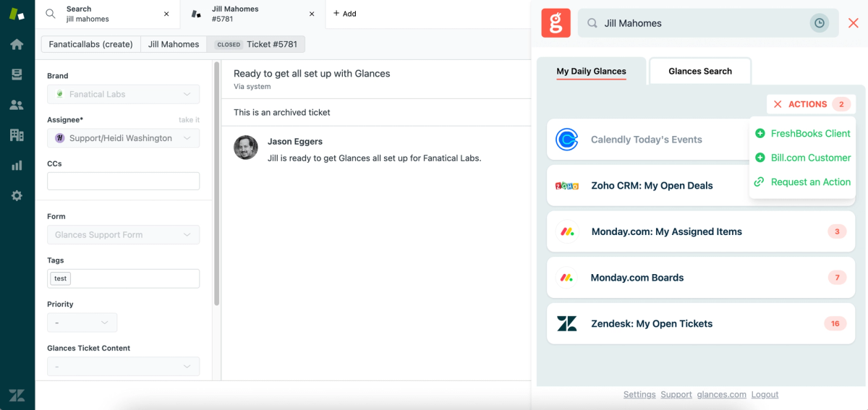Click the 7 count badge

837,278
